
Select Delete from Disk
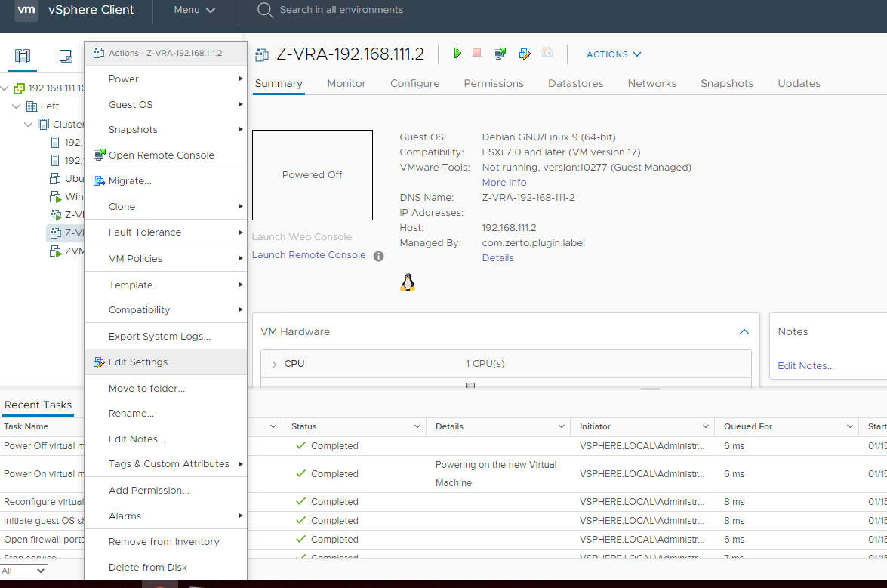166,567
